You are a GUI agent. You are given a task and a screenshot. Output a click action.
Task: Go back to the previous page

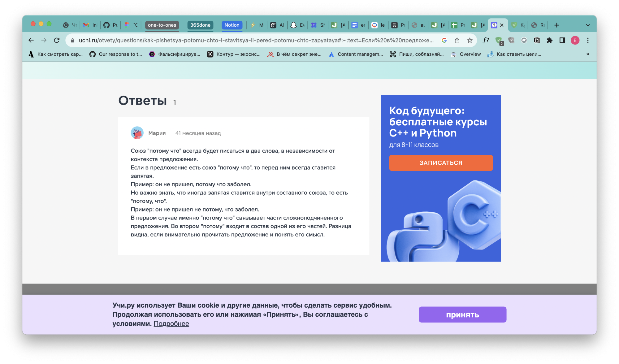[31, 40]
